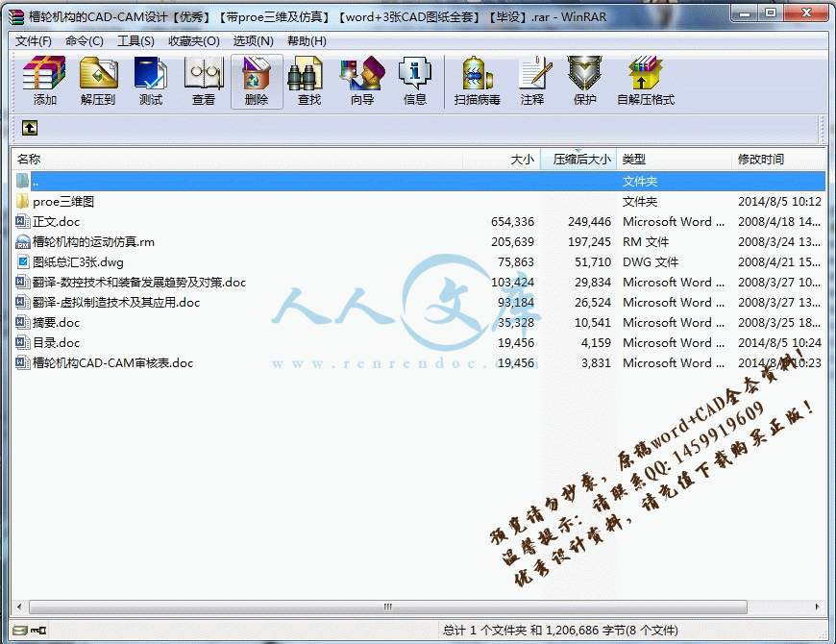Click the packed size 197,245

[589, 242]
